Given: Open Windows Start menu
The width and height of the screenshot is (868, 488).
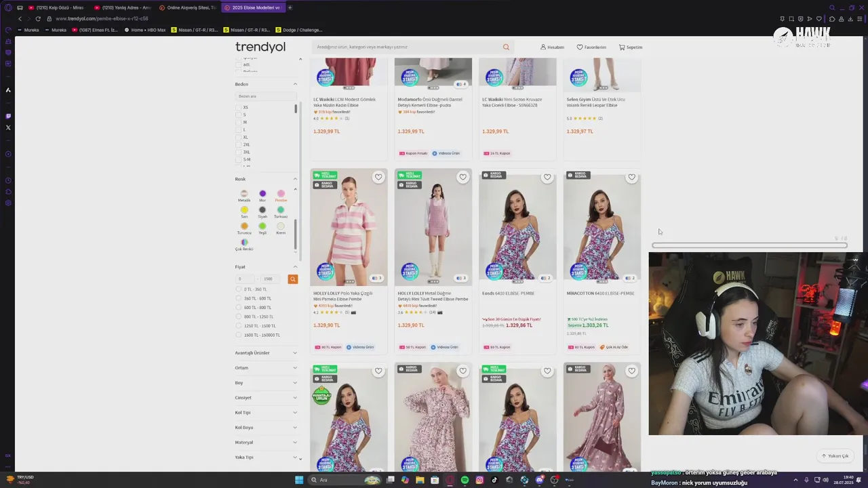Looking at the screenshot, I should 299,480.
